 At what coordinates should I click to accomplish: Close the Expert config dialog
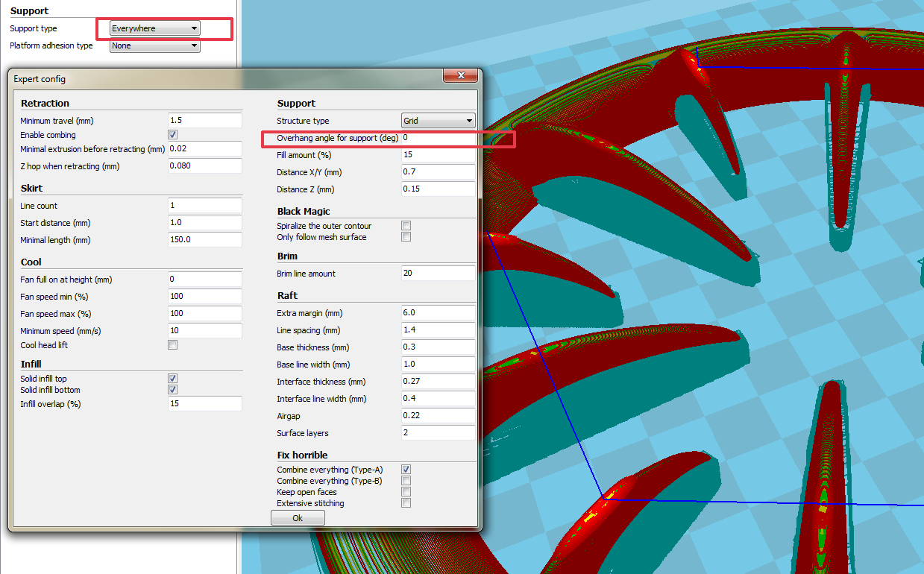(x=460, y=76)
